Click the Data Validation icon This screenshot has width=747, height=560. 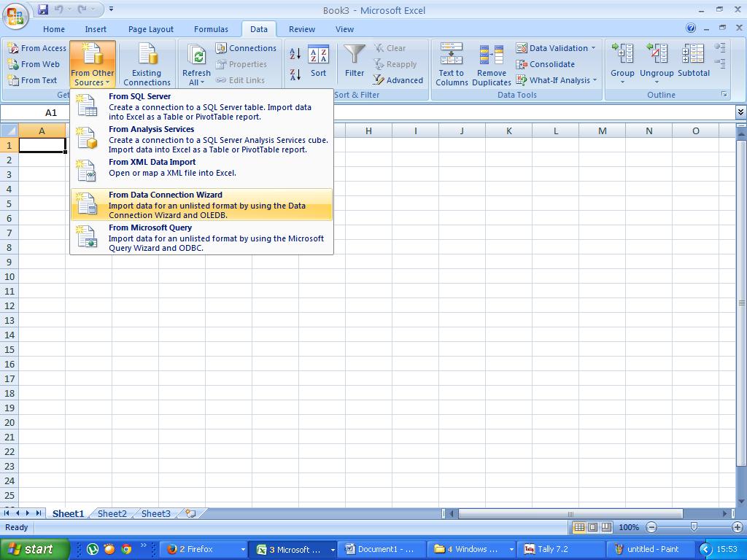pyautogui.click(x=522, y=48)
